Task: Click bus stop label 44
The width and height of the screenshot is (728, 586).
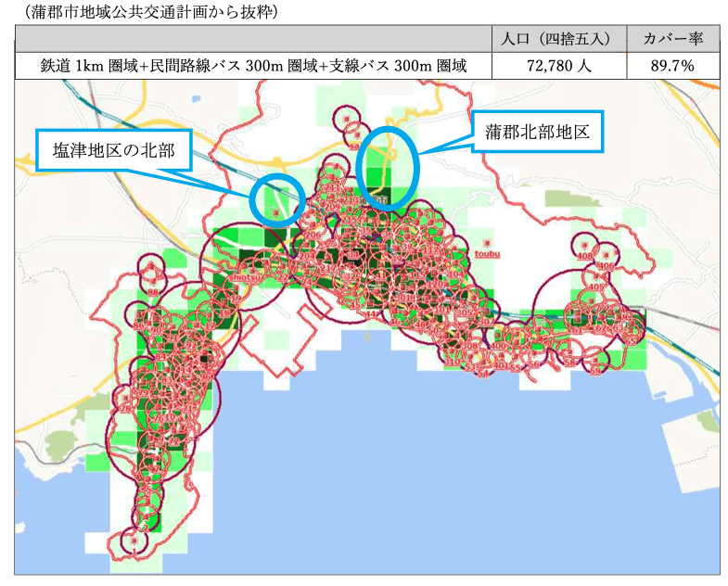Action: click(371, 314)
